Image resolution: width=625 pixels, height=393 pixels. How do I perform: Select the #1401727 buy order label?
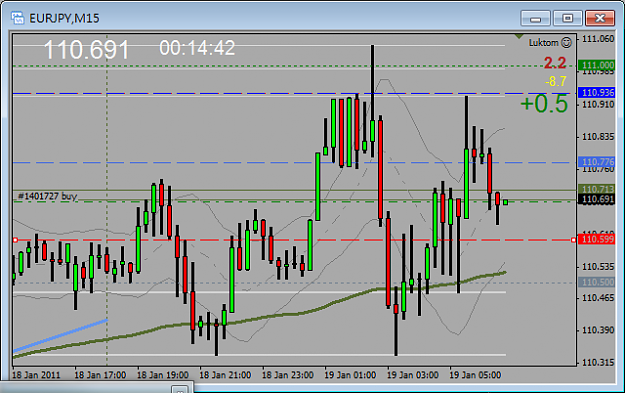point(47,196)
